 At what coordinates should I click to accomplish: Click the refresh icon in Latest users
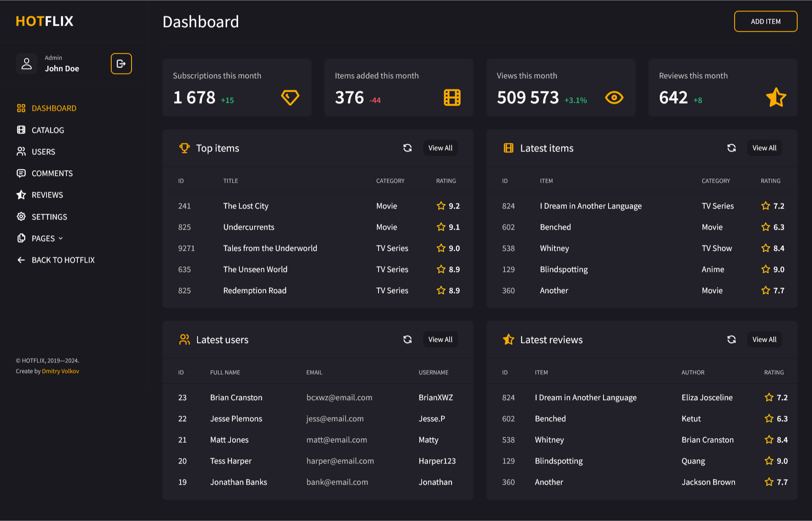pyautogui.click(x=407, y=340)
